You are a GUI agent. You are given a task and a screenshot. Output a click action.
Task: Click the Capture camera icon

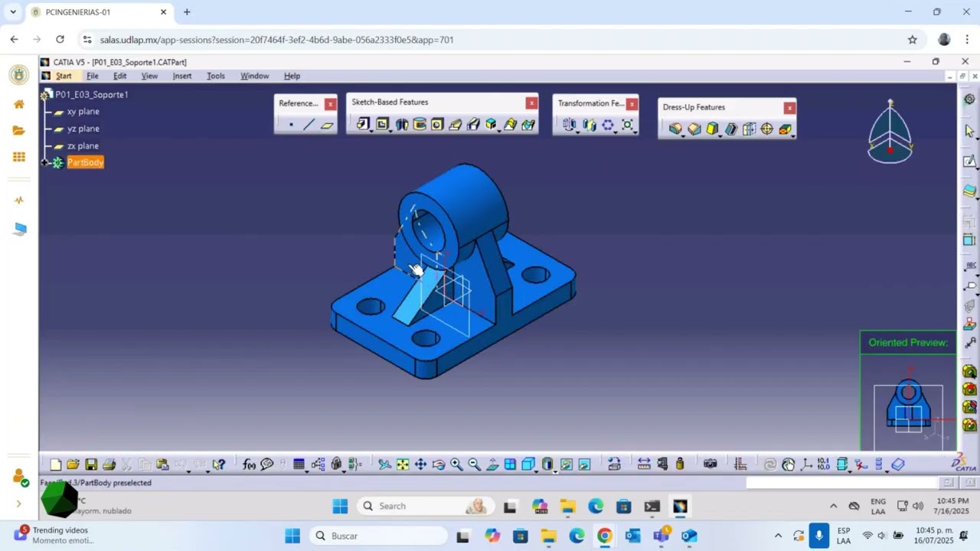tap(710, 465)
